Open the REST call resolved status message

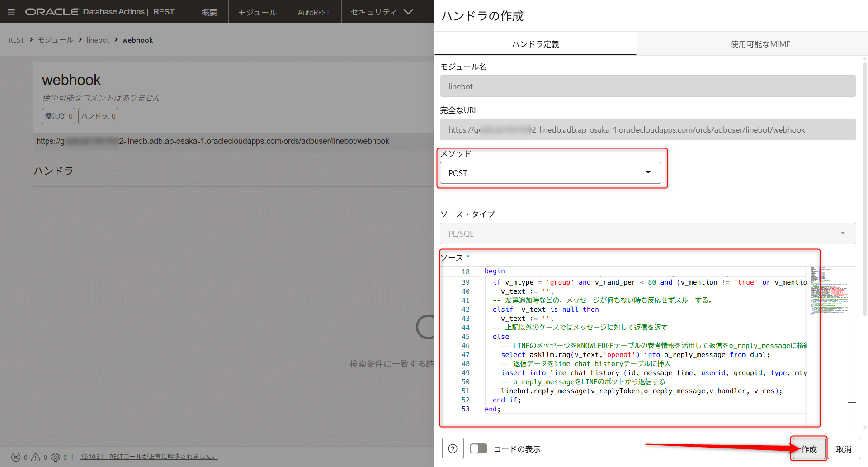click(x=149, y=457)
